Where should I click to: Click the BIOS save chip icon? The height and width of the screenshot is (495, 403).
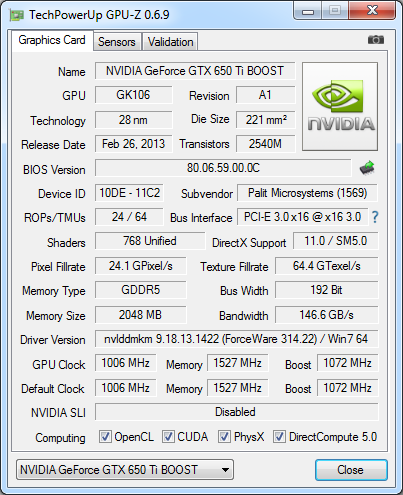(x=367, y=168)
